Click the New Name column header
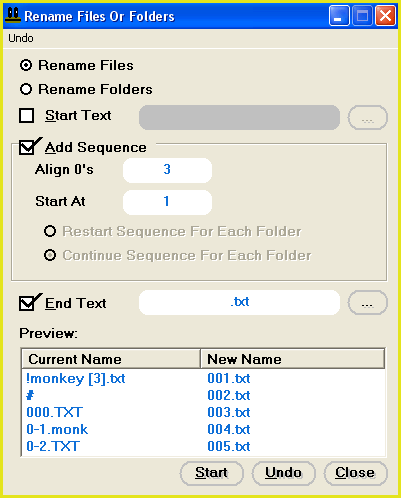401x498 pixels. (293, 359)
